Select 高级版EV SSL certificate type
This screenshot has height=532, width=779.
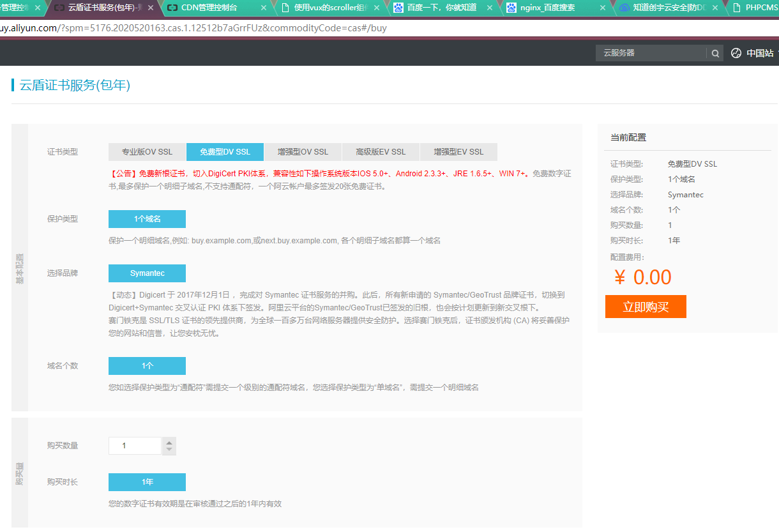[381, 152]
